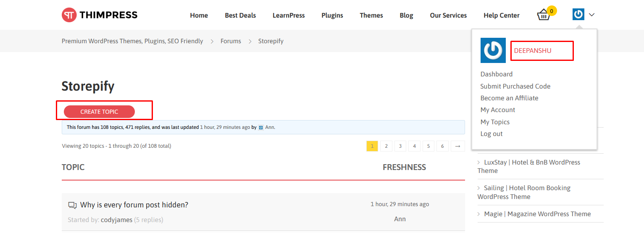Click Dashboard in account menu
This screenshot has height=233, width=644.
(x=497, y=74)
